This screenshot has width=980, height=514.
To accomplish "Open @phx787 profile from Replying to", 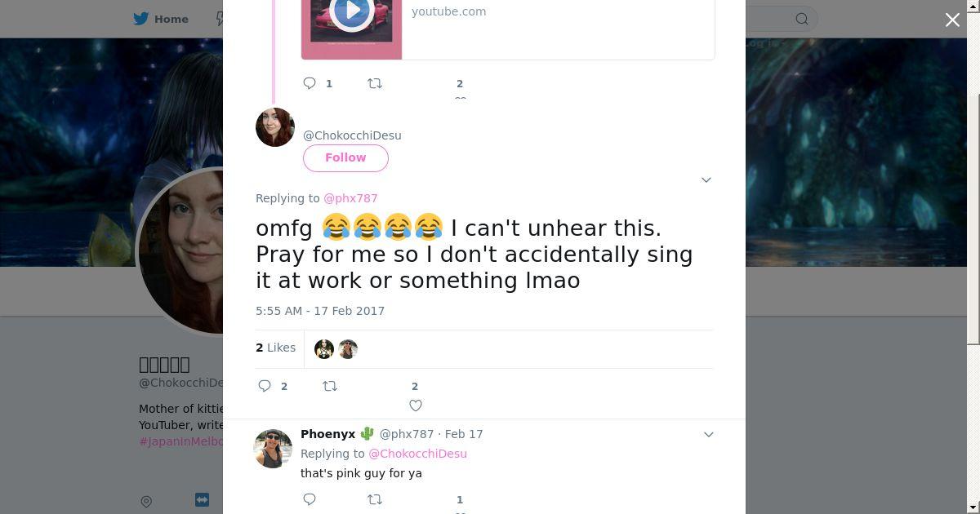I will pyautogui.click(x=350, y=198).
